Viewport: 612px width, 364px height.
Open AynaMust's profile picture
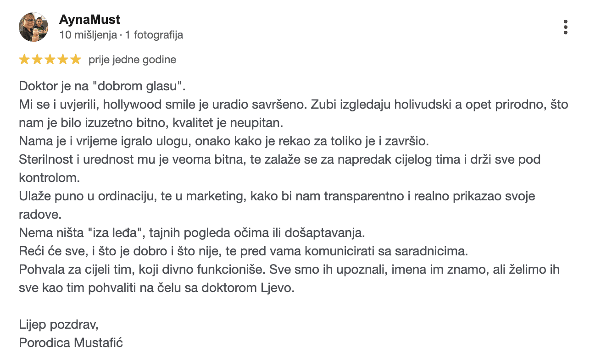pos(33,27)
